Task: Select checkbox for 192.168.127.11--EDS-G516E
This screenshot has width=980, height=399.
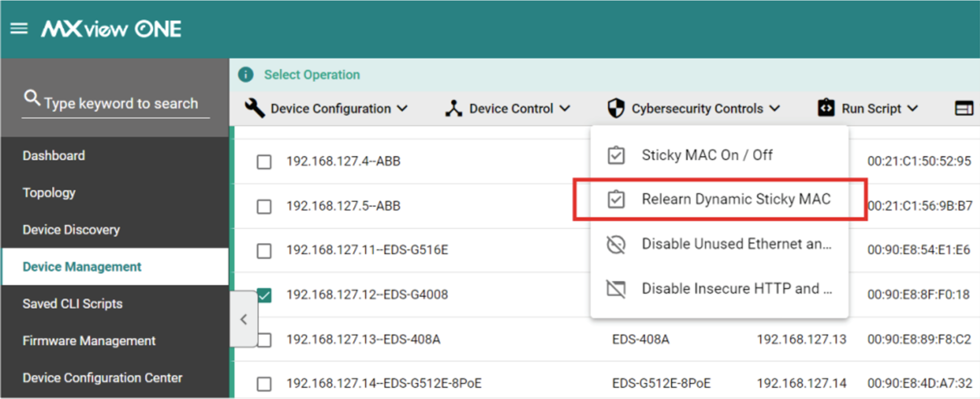Action: [x=264, y=251]
